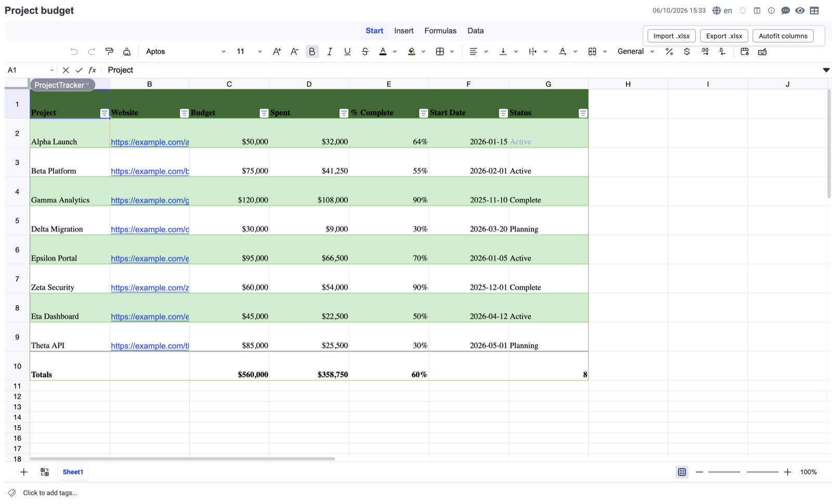The image size is (832, 504).
Task: Add a new sheet with plus icon
Action: coord(23,472)
